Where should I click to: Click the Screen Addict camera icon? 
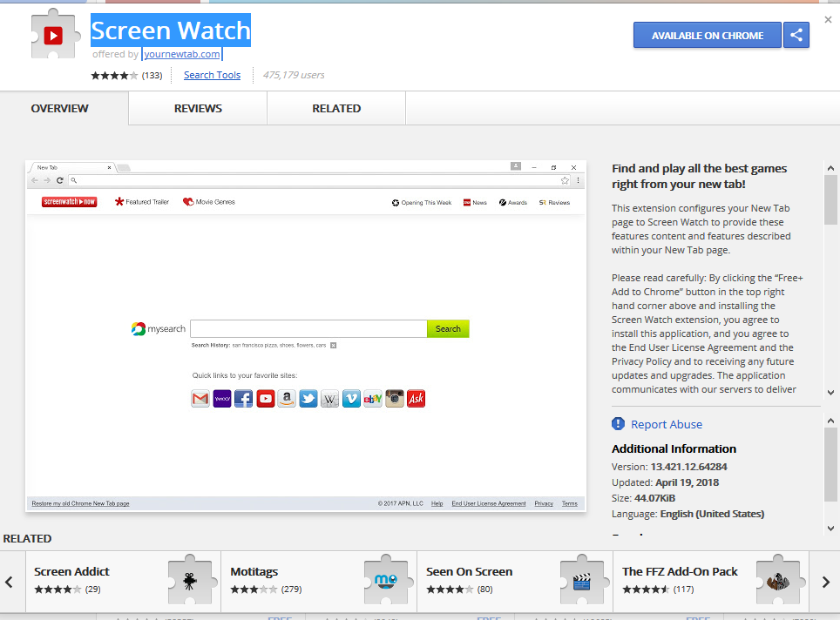tap(190, 577)
